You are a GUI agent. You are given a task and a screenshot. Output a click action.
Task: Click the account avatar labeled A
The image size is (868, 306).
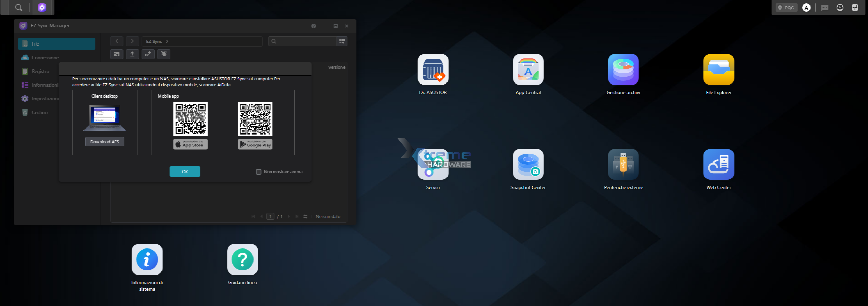point(806,8)
